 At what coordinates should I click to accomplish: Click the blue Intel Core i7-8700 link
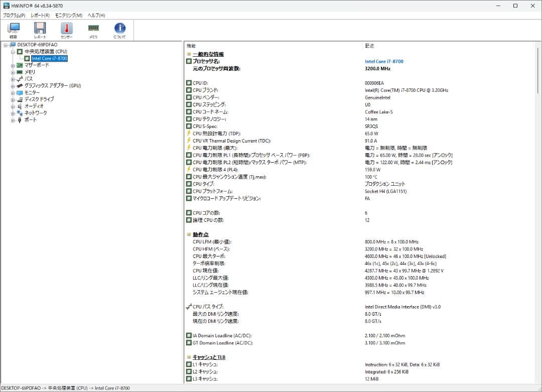[384, 61]
